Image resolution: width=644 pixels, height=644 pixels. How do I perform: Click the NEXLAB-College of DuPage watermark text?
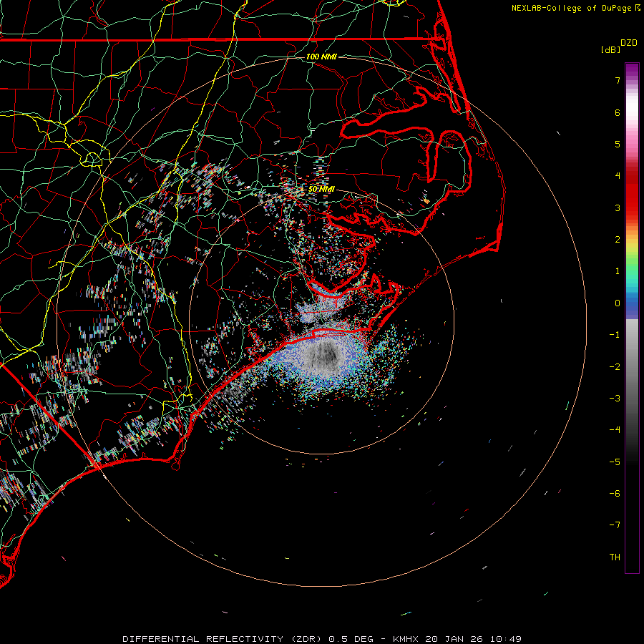[x=572, y=8]
